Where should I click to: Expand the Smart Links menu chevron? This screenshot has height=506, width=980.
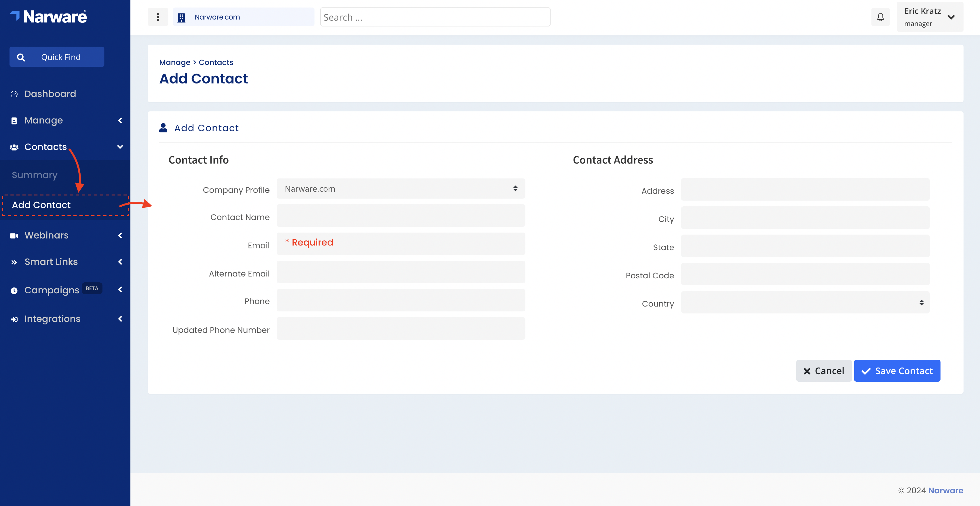(x=120, y=262)
